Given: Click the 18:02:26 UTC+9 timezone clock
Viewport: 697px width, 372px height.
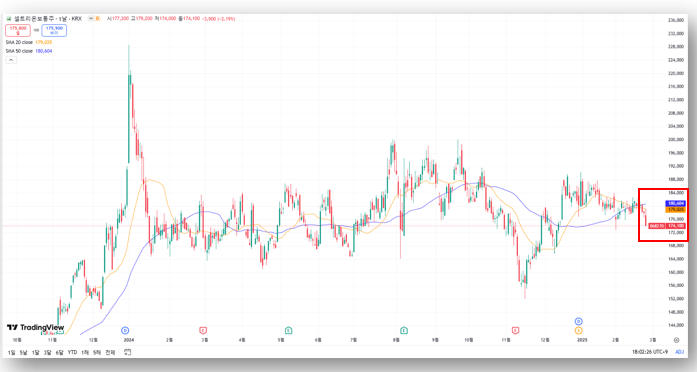Looking at the screenshot, I should [650, 352].
